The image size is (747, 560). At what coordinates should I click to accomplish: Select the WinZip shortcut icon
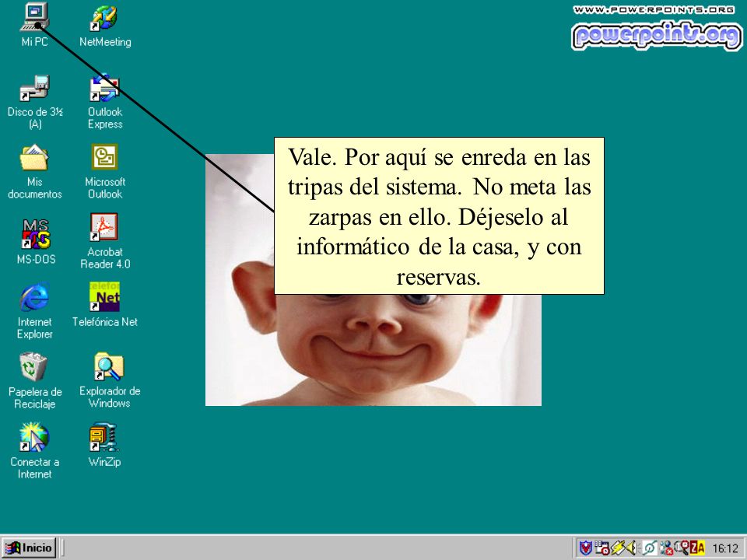point(104,445)
